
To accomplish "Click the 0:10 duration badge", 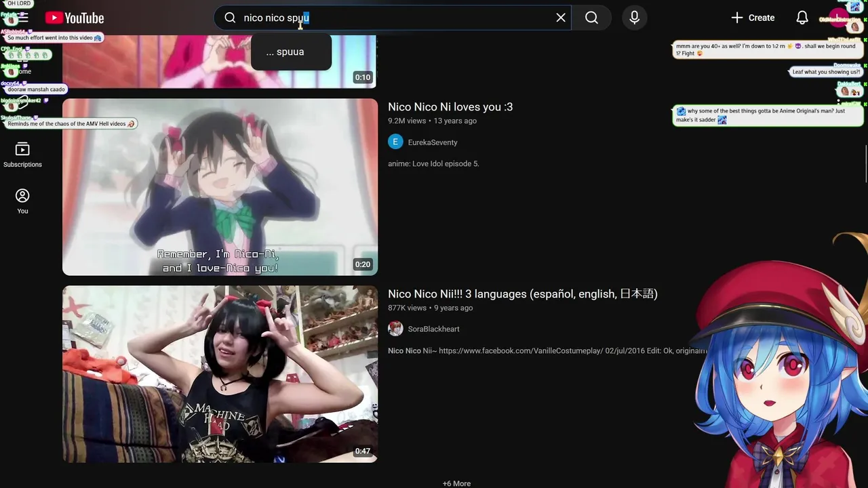I will [x=363, y=77].
